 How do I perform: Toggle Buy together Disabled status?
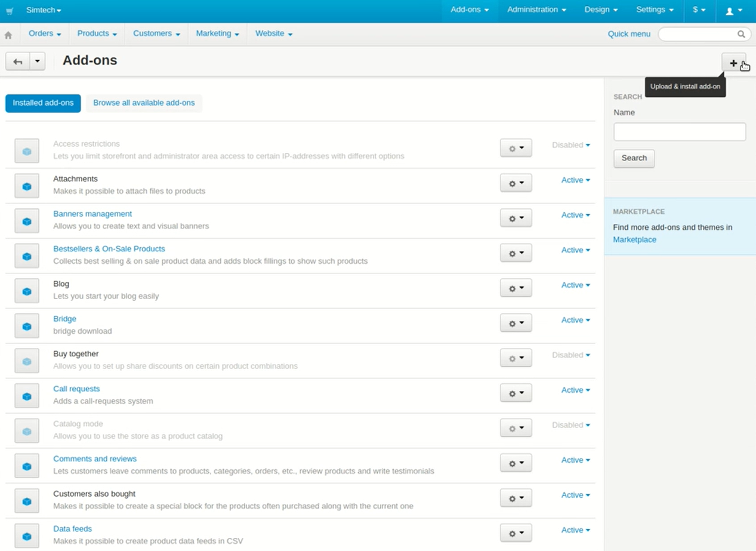(x=570, y=355)
